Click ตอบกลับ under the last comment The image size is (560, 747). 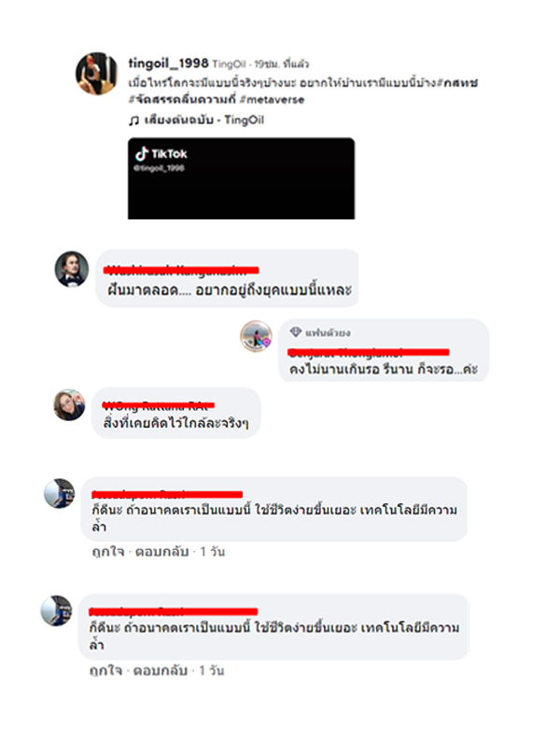(x=160, y=670)
